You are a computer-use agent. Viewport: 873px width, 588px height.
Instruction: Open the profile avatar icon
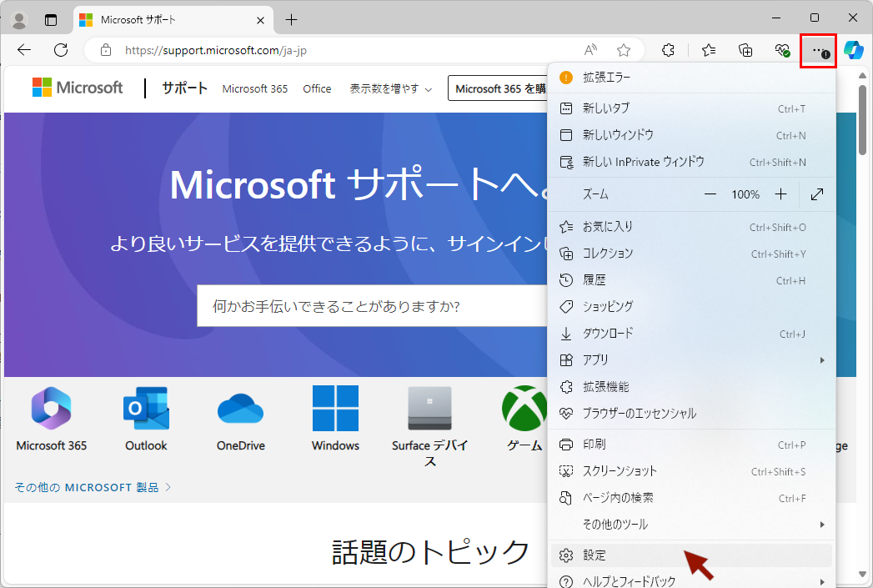coord(19,20)
